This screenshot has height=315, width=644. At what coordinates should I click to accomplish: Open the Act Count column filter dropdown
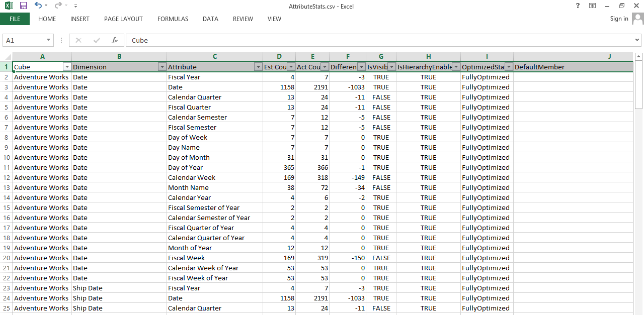pos(325,67)
